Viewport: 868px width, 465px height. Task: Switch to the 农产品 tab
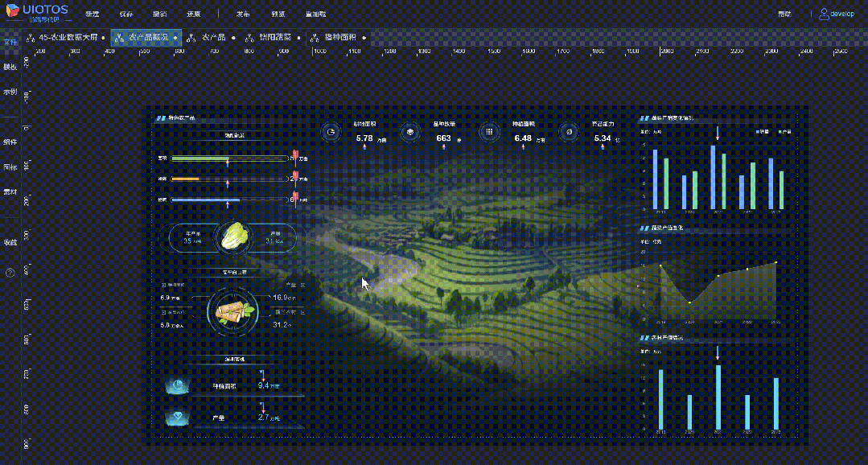[211, 38]
